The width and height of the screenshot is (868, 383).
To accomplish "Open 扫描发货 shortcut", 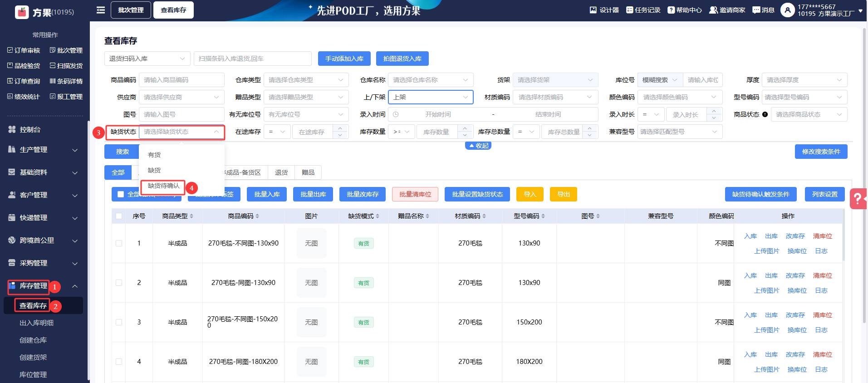I will 66,66.
